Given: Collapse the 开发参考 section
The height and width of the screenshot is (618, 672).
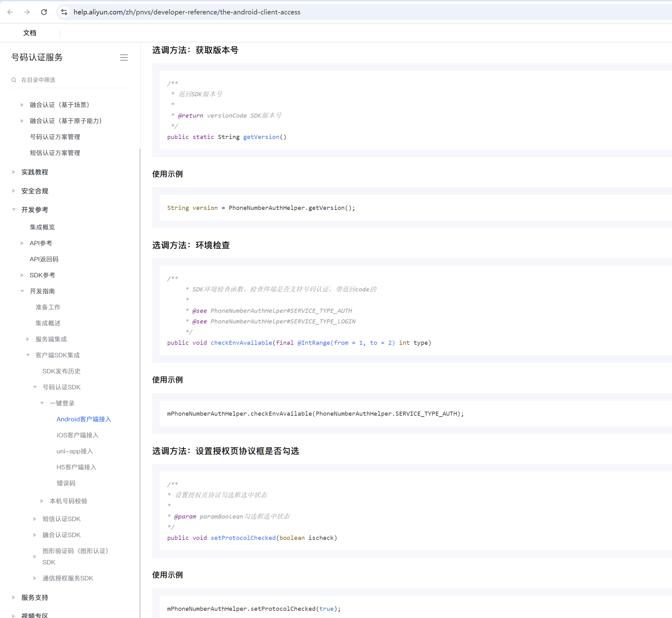Looking at the screenshot, I should click(14, 210).
